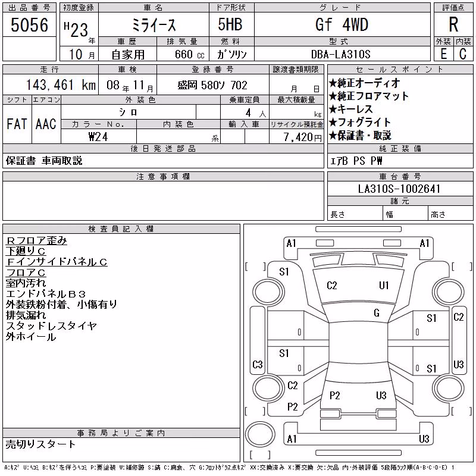Click the interior grade C under 内装
The width and height of the screenshot is (476, 476).
[x=463, y=54]
